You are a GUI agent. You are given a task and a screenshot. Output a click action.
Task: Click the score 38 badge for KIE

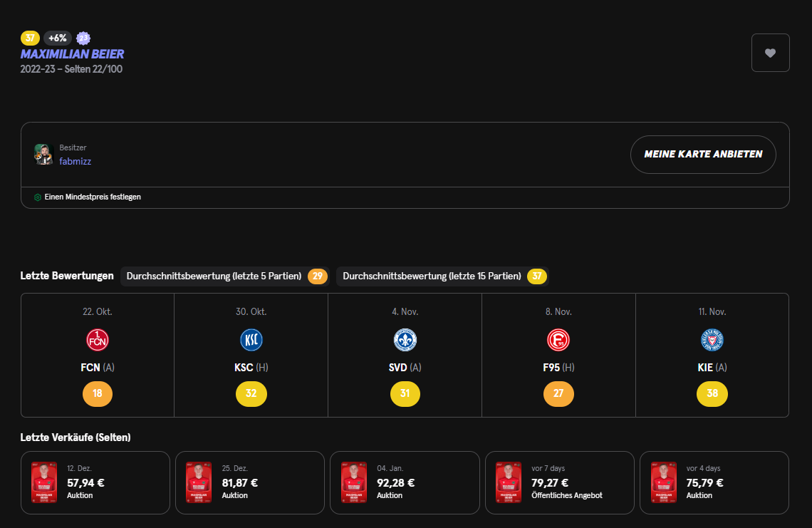click(x=712, y=394)
